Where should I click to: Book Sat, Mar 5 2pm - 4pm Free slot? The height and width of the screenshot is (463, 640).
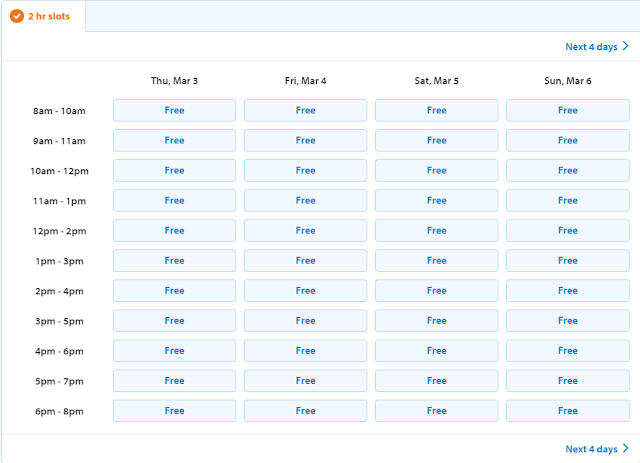[x=437, y=291]
